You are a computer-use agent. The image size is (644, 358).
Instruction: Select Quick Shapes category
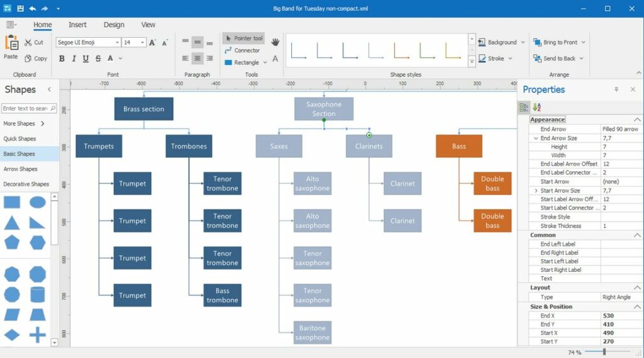pos(19,138)
